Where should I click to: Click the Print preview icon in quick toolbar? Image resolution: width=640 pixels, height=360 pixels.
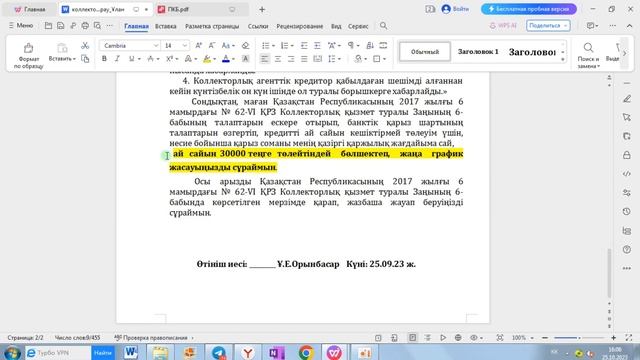(x=97, y=26)
